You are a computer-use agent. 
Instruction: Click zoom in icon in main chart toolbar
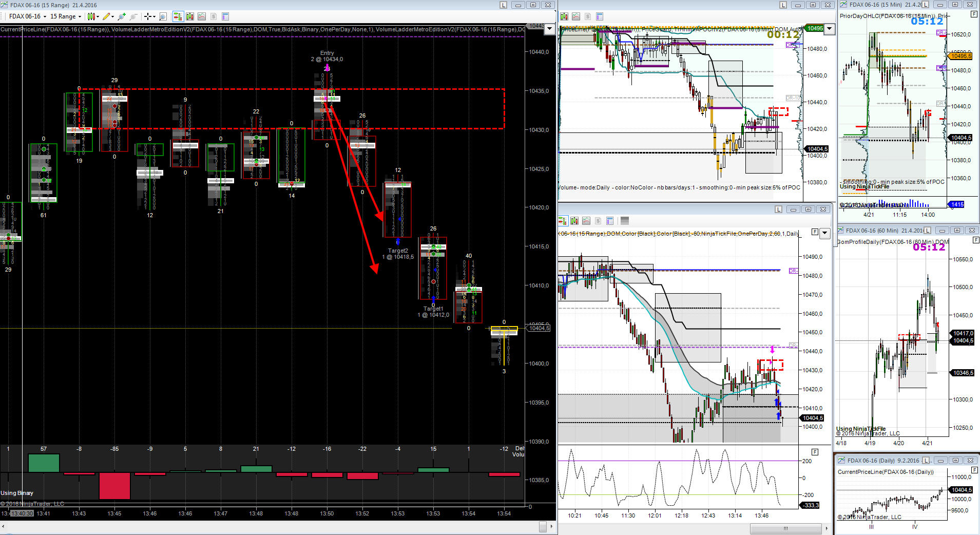pyautogui.click(x=122, y=16)
